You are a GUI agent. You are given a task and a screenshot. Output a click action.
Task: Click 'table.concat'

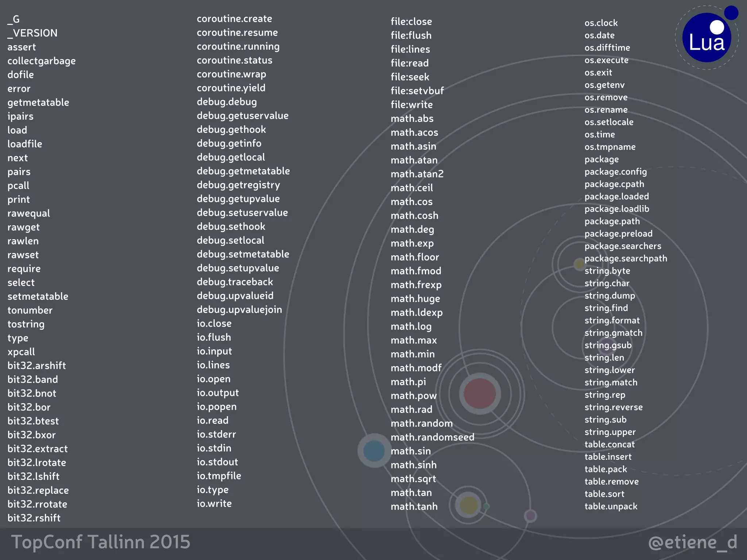click(609, 444)
